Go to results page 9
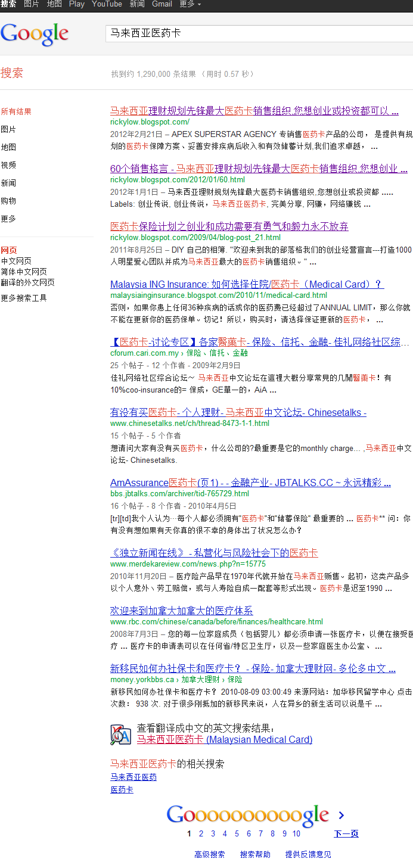The image size is (413, 868). click(x=284, y=833)
